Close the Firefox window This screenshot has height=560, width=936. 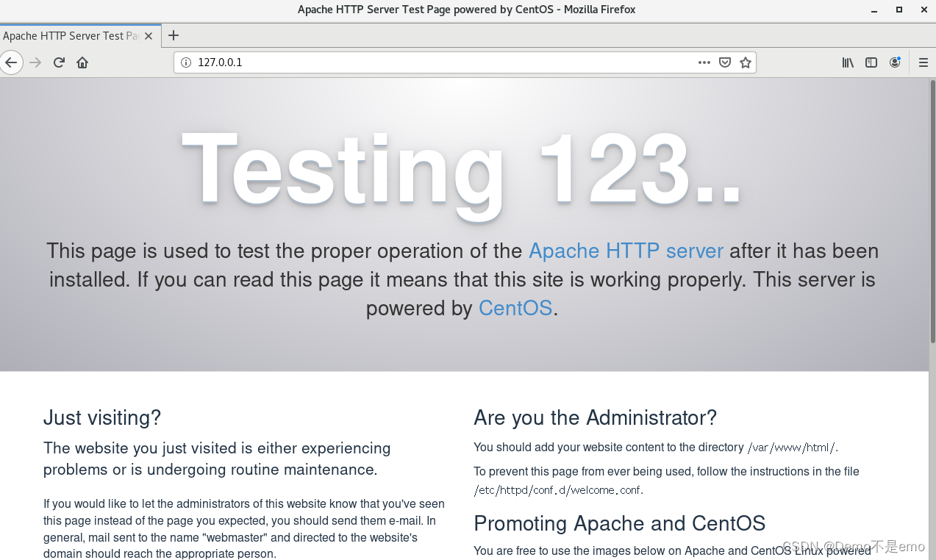923,10
